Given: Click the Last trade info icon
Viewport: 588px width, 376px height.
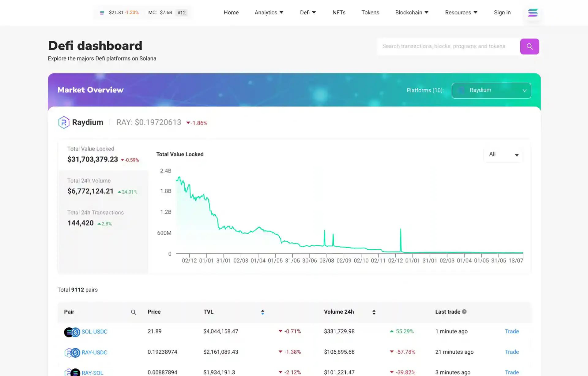Looking at the screenshot, I should (464, 312).
